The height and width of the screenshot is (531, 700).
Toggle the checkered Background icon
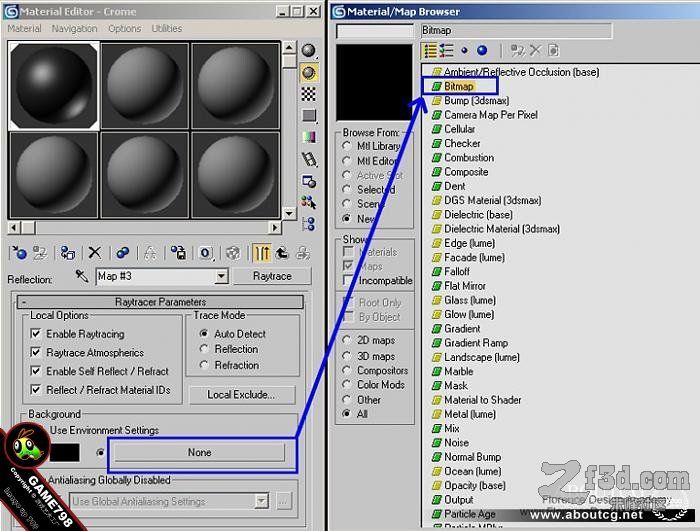tap(308, 94)
